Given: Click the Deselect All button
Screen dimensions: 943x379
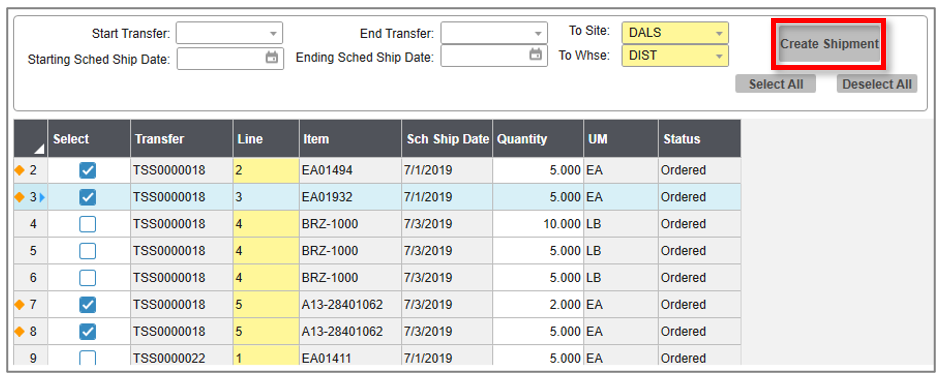Looking at the screenshot, I should click(x=877, y=84).
